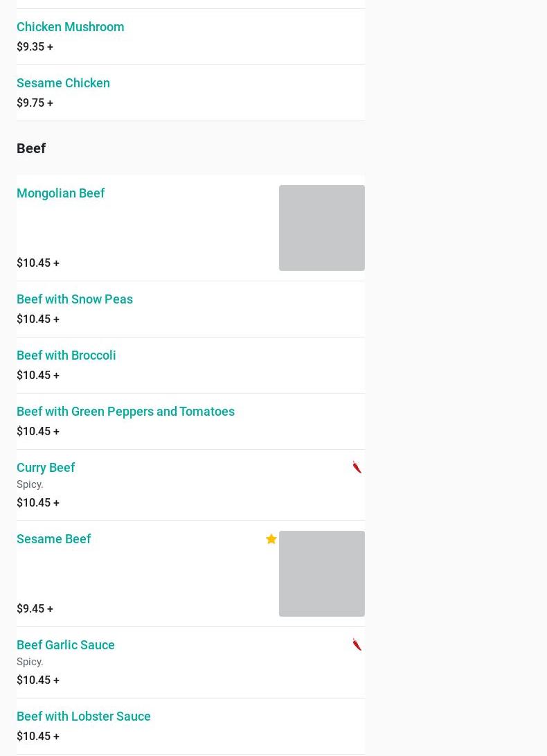Click the Sesame Beef popular star icon
The width and height of the screenshot is (547, 756).
(271, 539)
